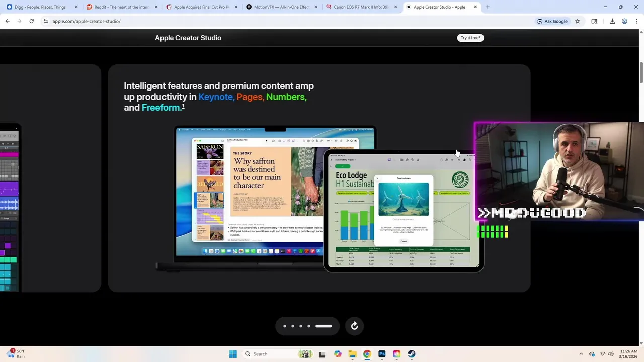The image size is (644, 362).
Task: Close the Apple Creator Studio tab
Action: (x=475, y=7)
